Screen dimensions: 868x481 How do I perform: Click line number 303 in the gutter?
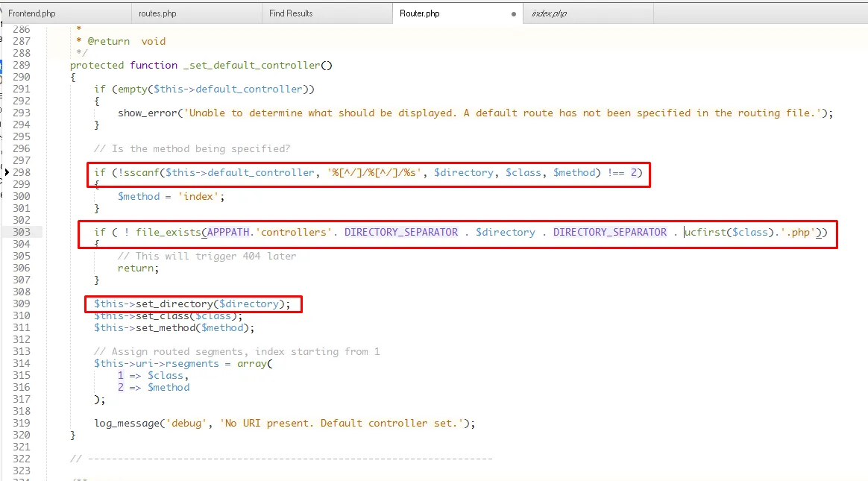(x=22, y=232)
